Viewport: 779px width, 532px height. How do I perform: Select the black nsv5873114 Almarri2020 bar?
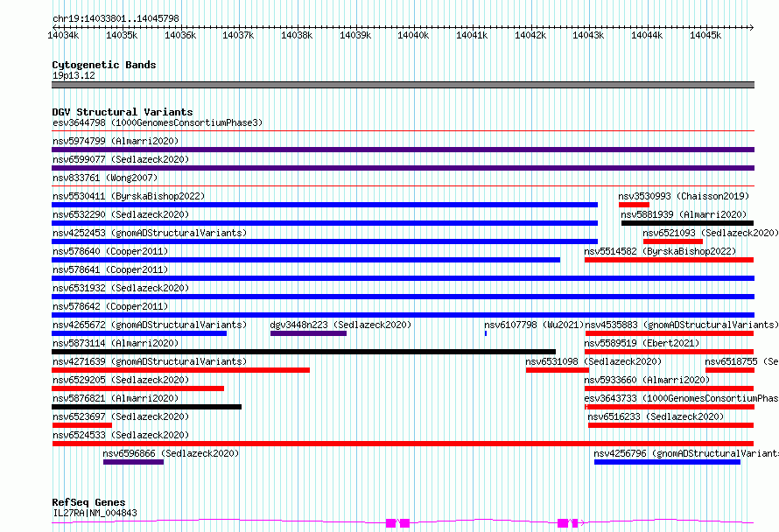(304, 352)
